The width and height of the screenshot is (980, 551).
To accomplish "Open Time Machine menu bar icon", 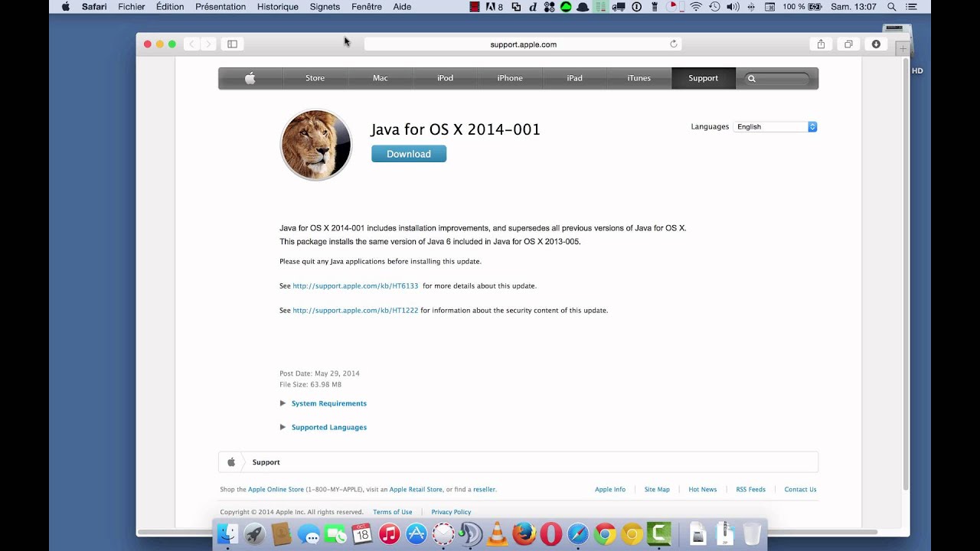I will coord(714,7).
